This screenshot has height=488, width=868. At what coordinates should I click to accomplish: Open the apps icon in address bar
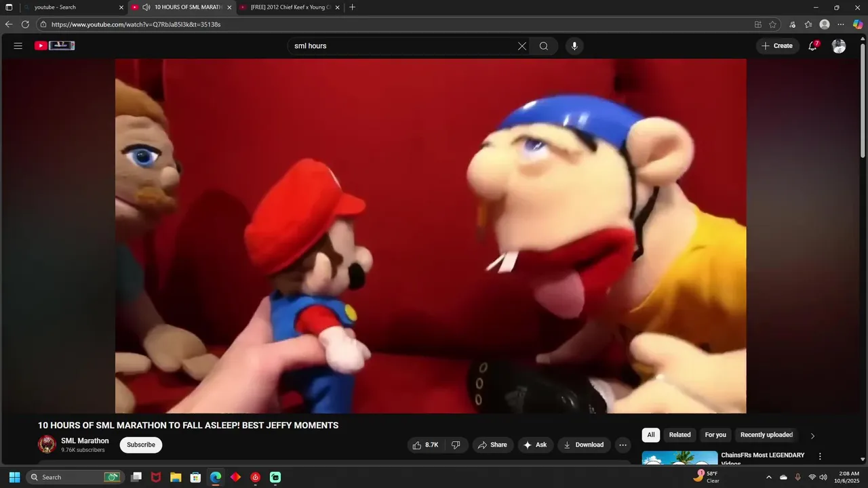click(758, 24)
